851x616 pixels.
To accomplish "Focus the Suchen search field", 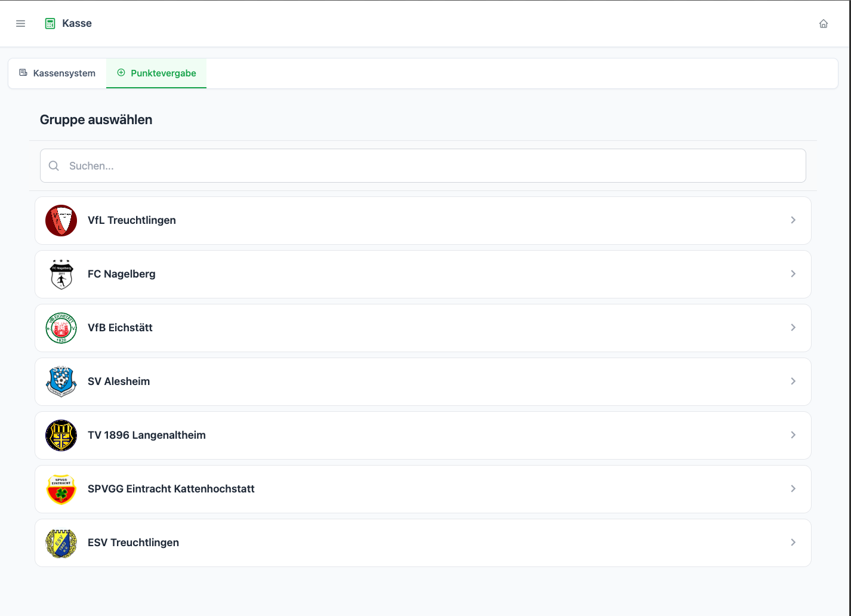I will pyautogui.click(x=423, y=166).
